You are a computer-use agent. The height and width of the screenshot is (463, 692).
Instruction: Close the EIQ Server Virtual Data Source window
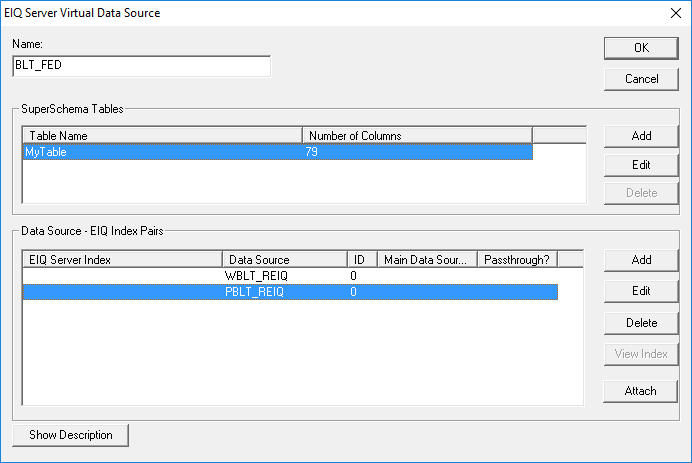pyautogui.click(x=676, y=13)
